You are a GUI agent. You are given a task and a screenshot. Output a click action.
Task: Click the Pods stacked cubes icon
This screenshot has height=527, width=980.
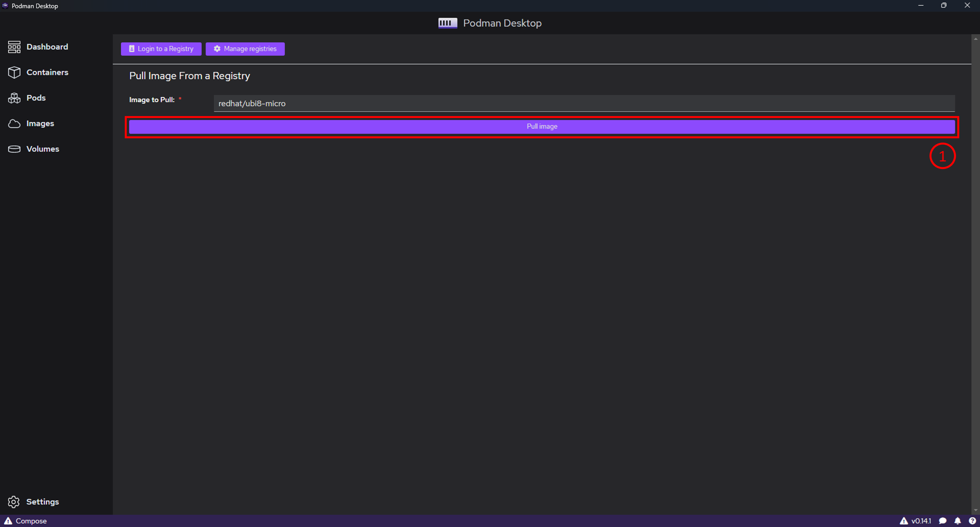(14, 98)
